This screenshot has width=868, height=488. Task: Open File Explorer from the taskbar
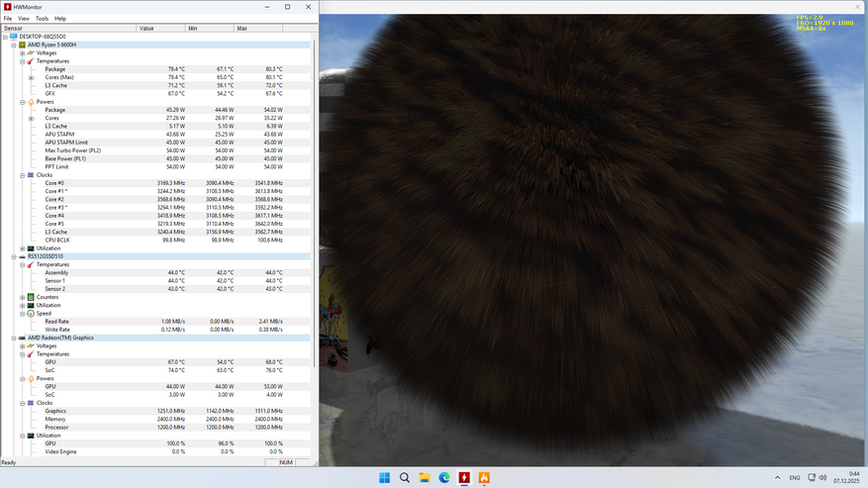coord(425,477)
